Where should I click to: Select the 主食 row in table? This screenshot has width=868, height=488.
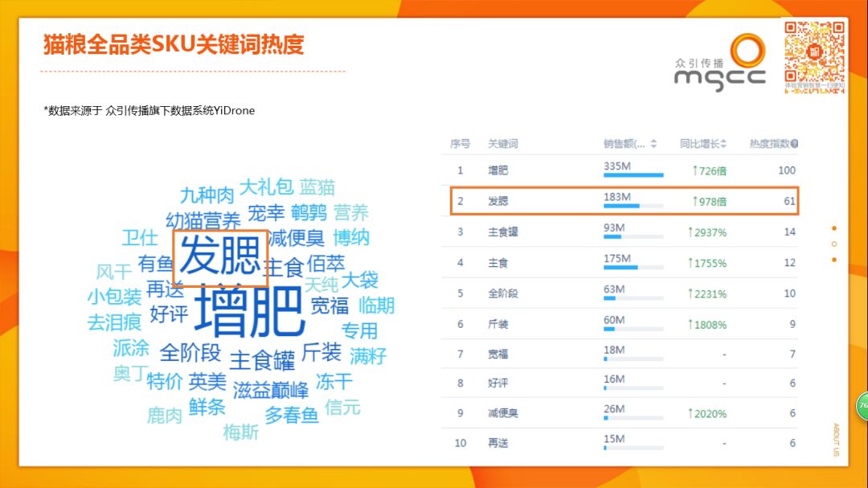(x=620, y=263)
